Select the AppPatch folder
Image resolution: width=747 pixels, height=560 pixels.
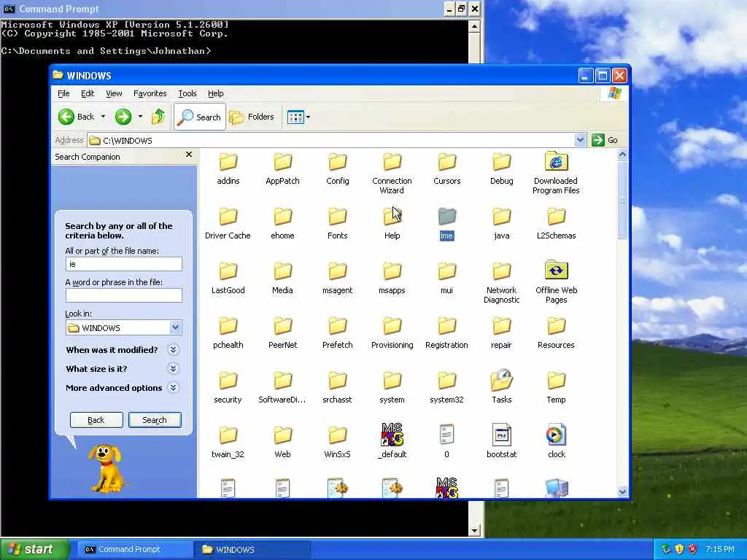(x=282, y=169)
